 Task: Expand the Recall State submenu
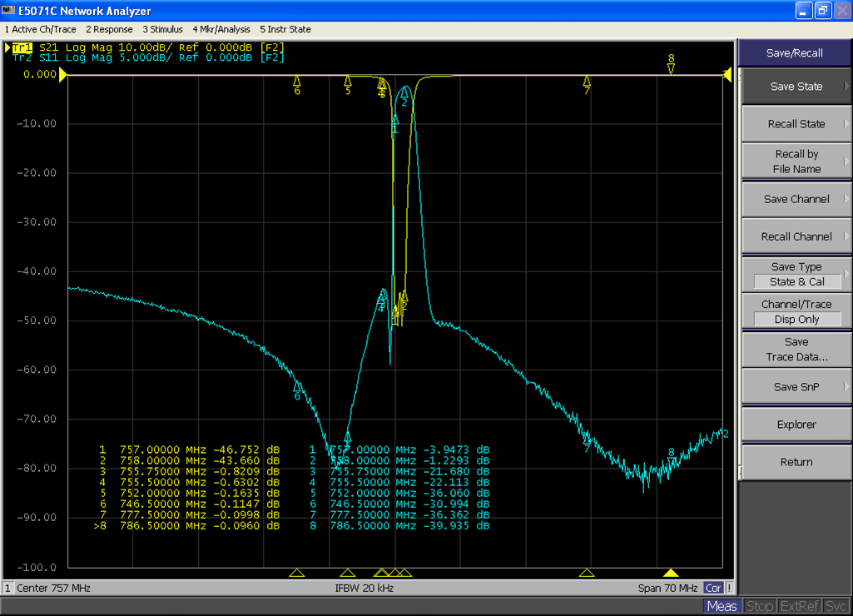click(796, 124)
